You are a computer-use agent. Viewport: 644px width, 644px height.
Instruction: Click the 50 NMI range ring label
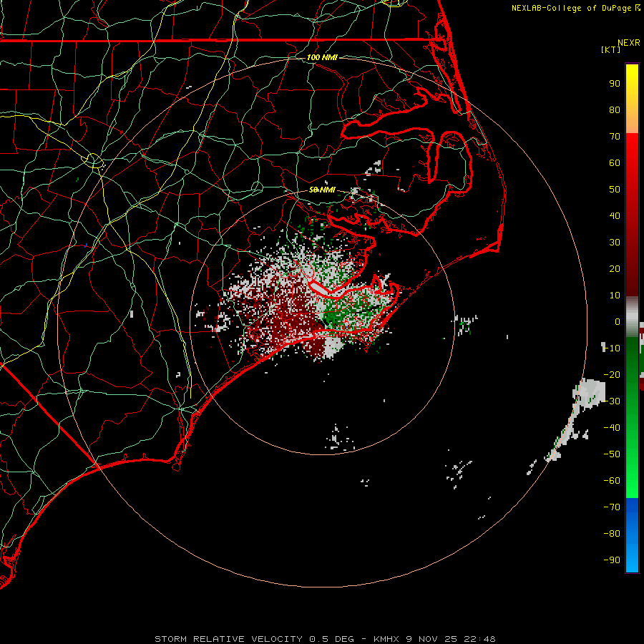(x=322, y=190)
